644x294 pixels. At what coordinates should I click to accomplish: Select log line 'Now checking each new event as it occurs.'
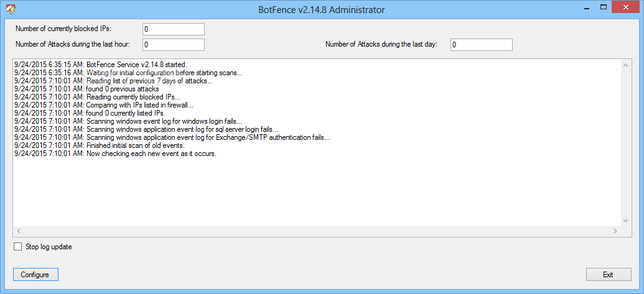click(115, 154)
